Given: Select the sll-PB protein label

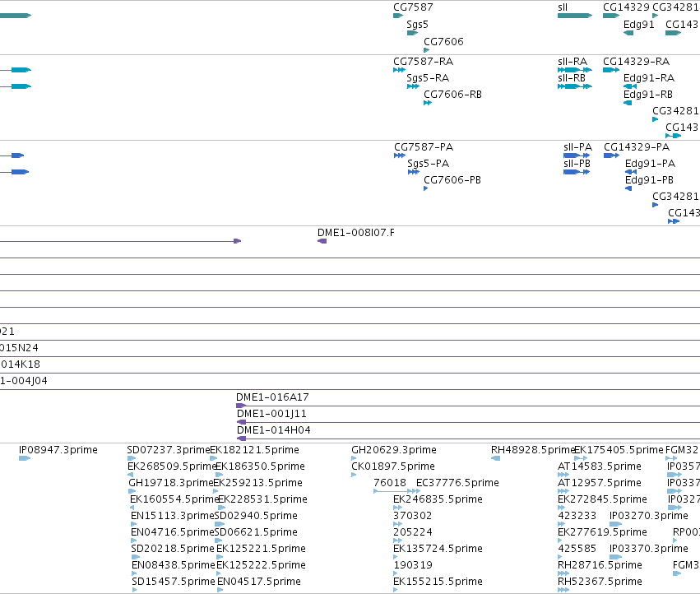Looking at the screenshot, I should click(x=577, y=164).
